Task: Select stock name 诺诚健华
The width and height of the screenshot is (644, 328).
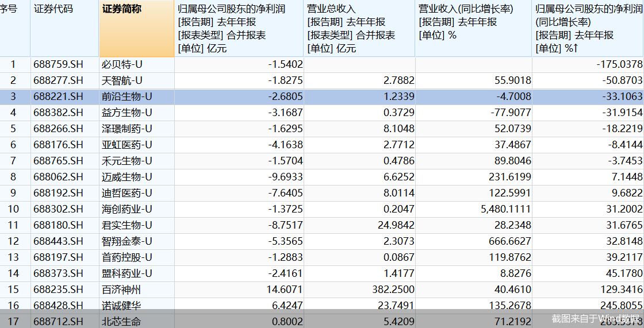Action: 121,306
